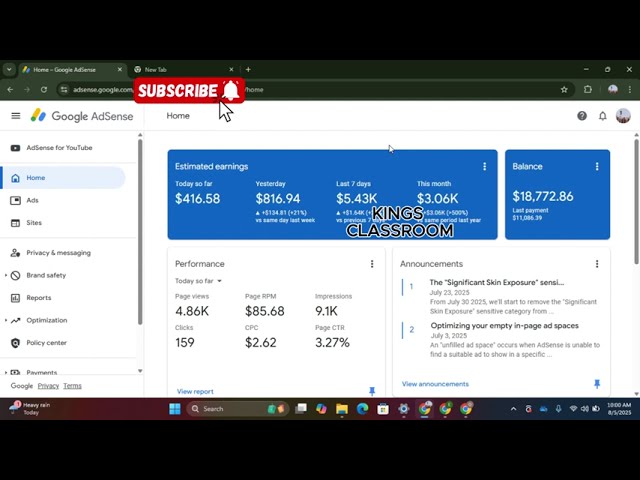Click the Privacy footer link
The height and width of the screenshot is (480, 640).
click(x=48, y=386)
